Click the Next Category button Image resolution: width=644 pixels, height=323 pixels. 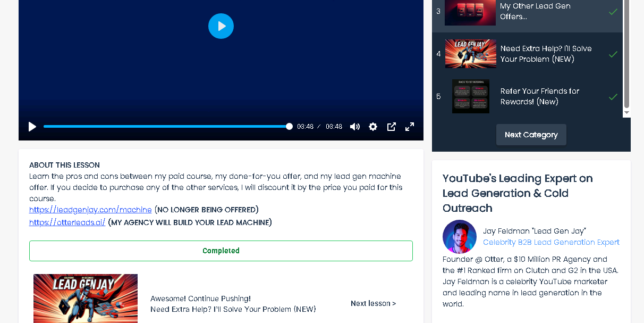tap(531, 135)
